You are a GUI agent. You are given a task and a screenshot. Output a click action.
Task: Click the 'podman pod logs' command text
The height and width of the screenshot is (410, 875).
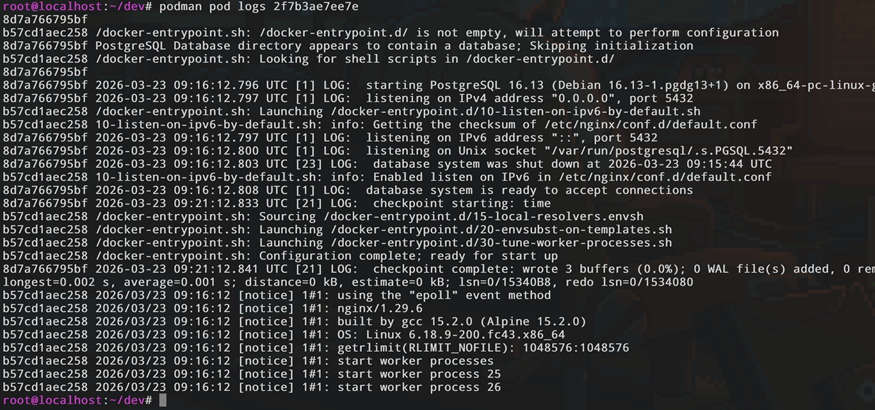212,7
